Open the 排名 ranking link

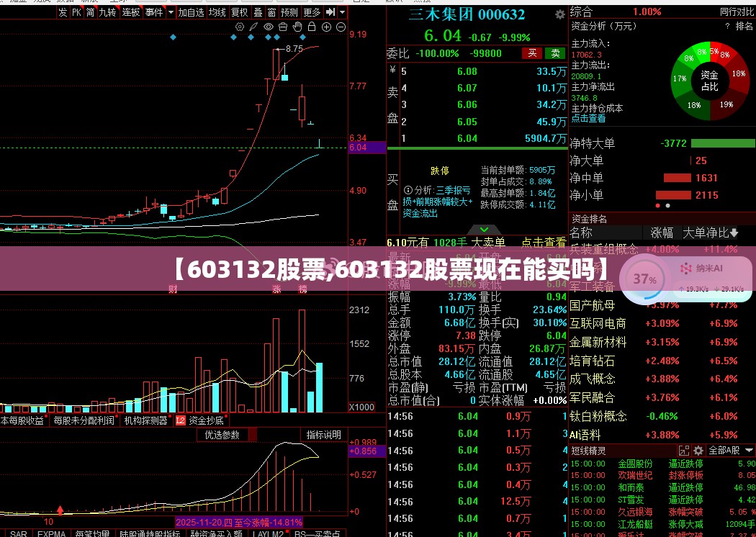pyautogui.click(x=744, y=27)
